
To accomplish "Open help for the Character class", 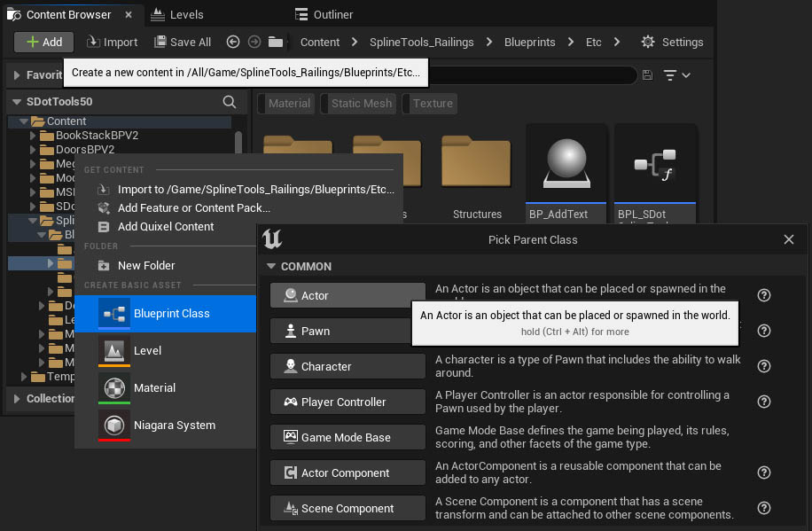I will point(764,366).
